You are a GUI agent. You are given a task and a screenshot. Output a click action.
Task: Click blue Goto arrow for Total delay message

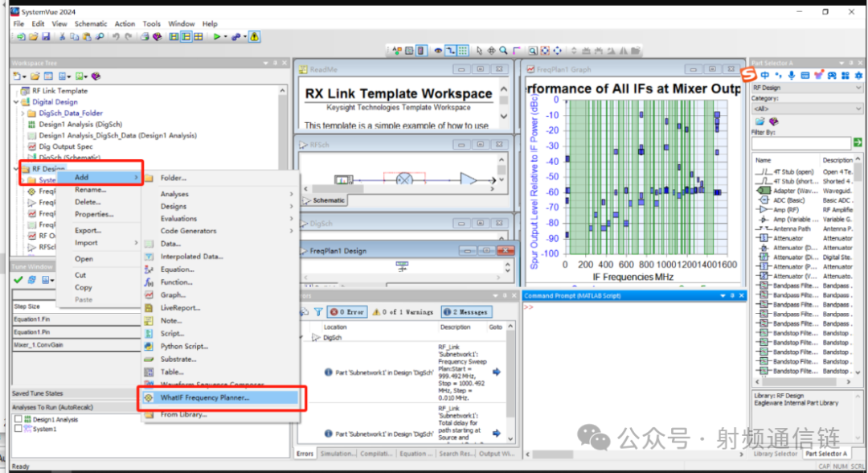tap(497, 433)
